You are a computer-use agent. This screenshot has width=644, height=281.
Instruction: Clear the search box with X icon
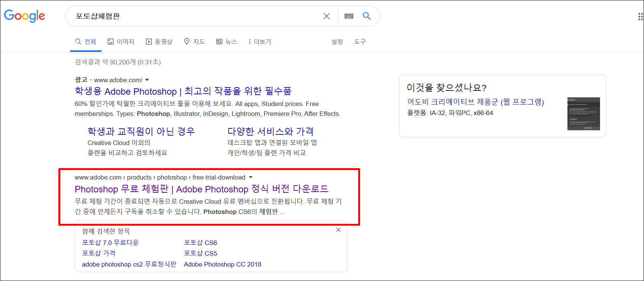(326, 16)
